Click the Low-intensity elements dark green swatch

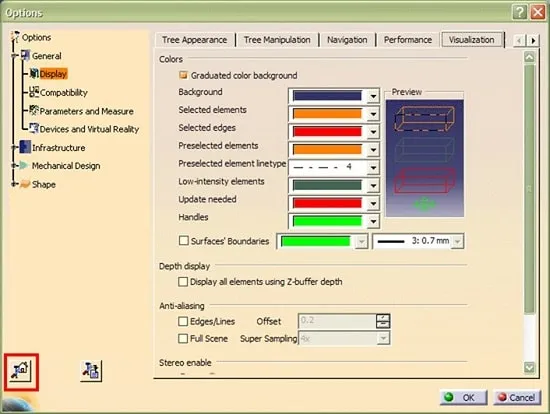327,185
